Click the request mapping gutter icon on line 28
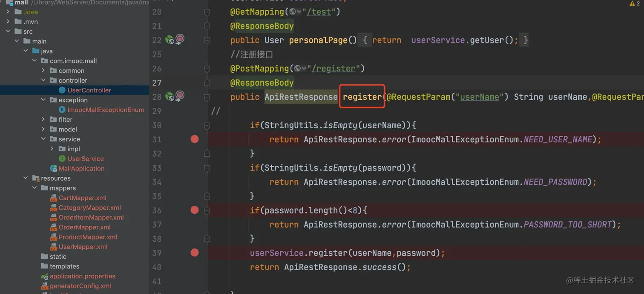The image size is (644, 294). pos(180,96)
